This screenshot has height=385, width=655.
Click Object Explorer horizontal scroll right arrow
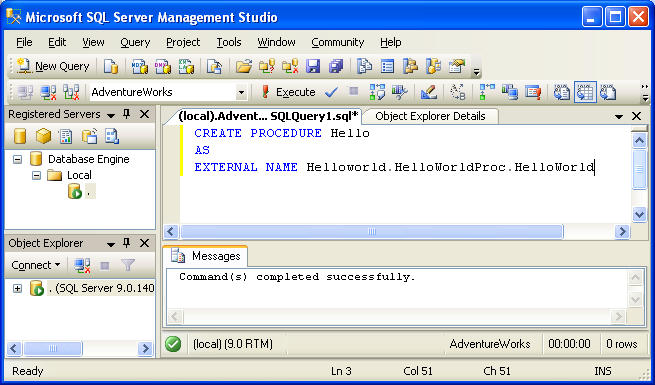tap(145, 348)
